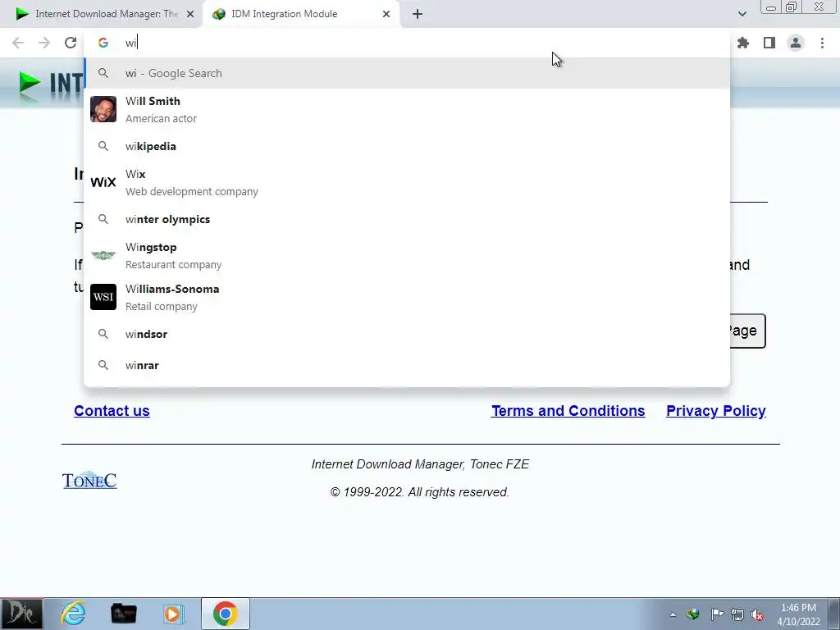Select the IDM Integration Module tab
840x630 pixels.
click(302, 14)
